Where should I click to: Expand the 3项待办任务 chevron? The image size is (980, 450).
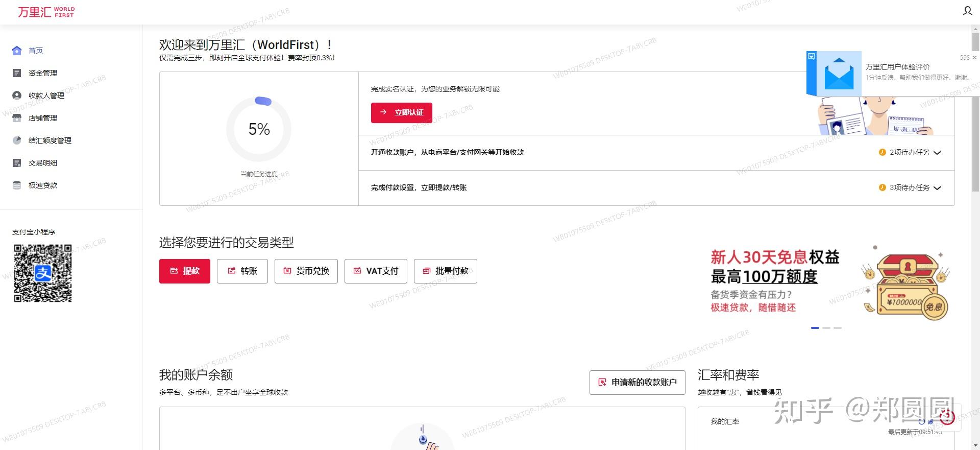tap(937, 187)
